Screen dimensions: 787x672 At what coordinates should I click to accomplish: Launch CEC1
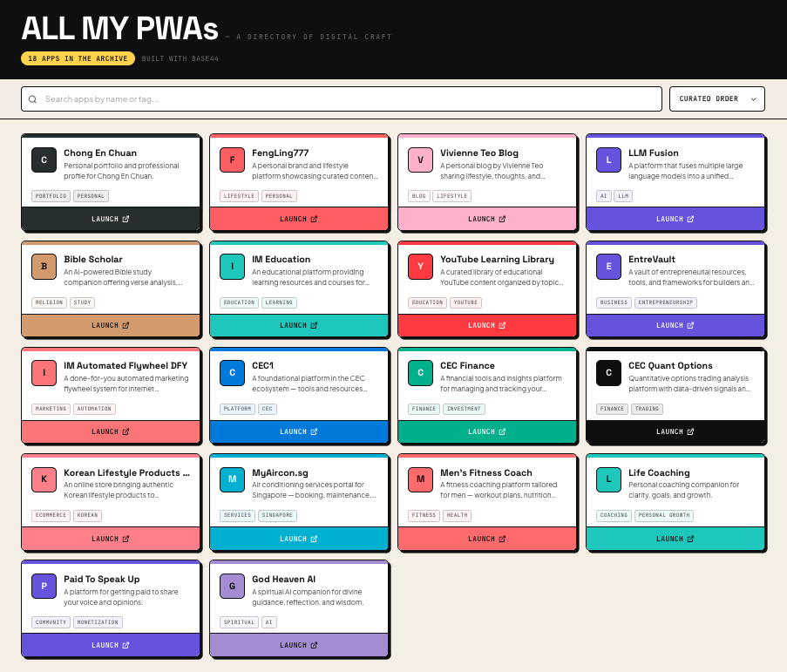(x=299, y=431)
